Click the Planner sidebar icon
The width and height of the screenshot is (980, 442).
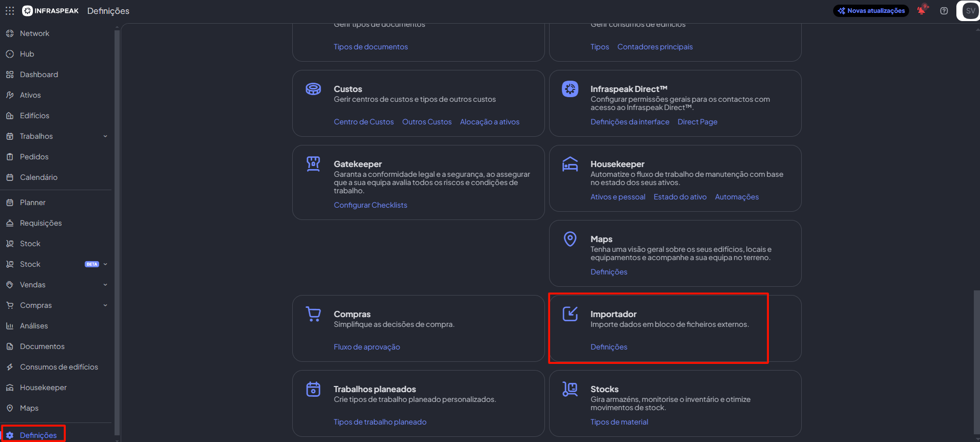tap(10, 202)
